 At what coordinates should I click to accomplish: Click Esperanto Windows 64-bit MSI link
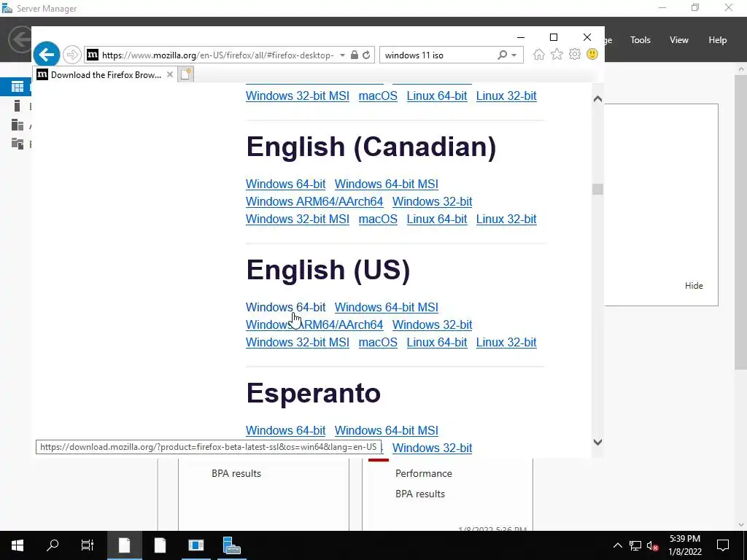click(387, 430)
